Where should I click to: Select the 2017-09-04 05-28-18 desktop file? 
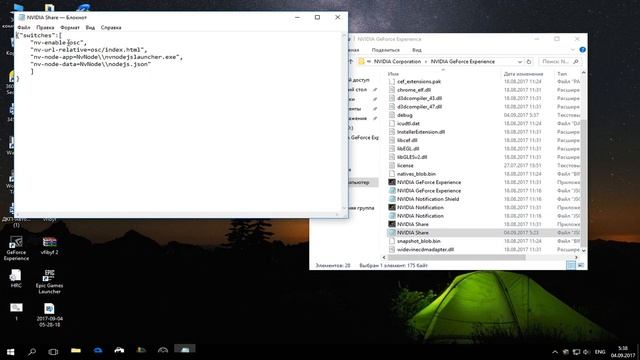[49, 315]
